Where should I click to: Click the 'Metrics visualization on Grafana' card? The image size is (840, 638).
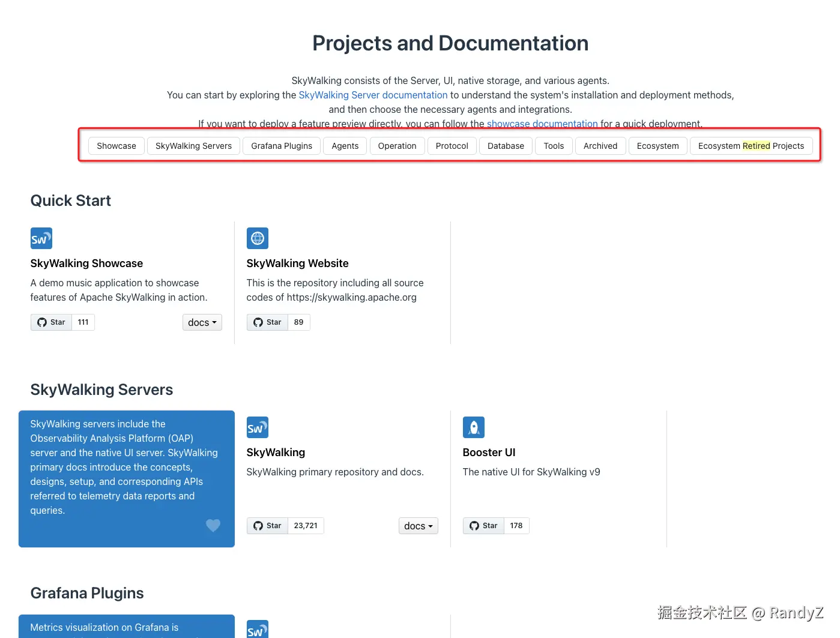point(127,626)
